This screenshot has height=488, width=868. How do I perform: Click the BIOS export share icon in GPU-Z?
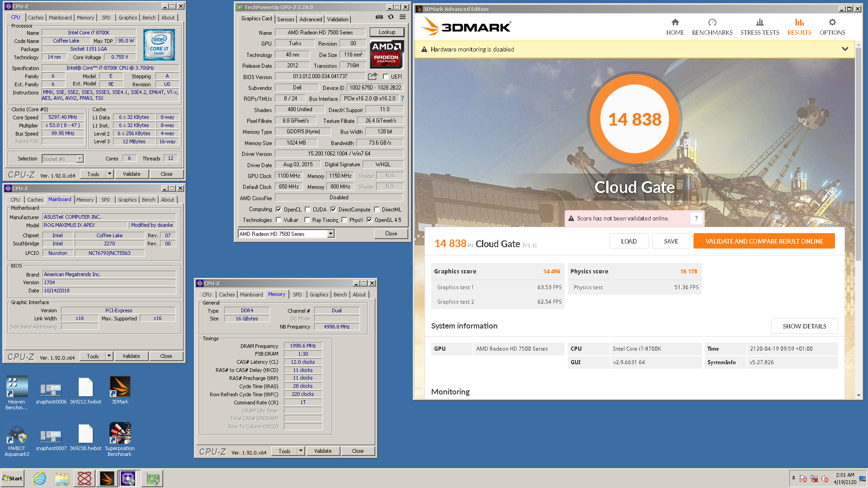373,76
